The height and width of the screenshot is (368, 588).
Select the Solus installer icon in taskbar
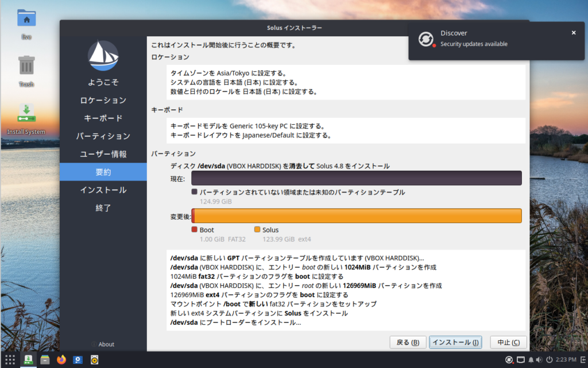coord(28,360)
